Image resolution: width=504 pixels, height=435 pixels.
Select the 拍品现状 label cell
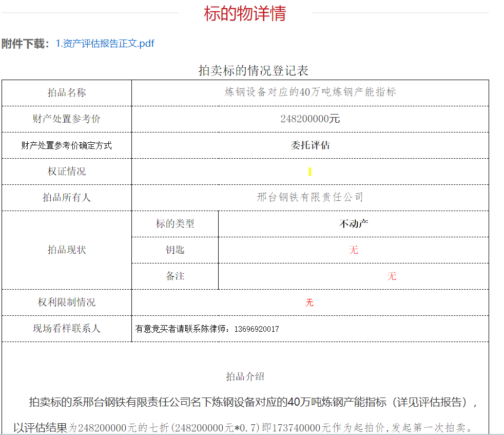(67, 250)
